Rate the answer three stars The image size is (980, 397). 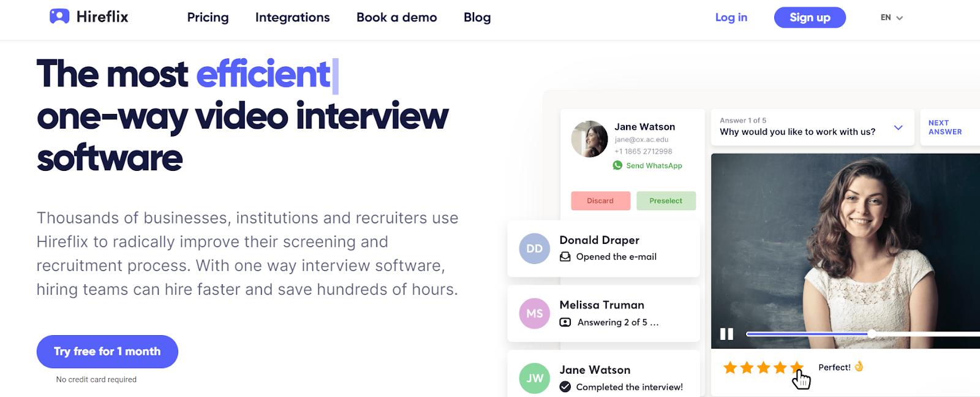pos(763,368)
